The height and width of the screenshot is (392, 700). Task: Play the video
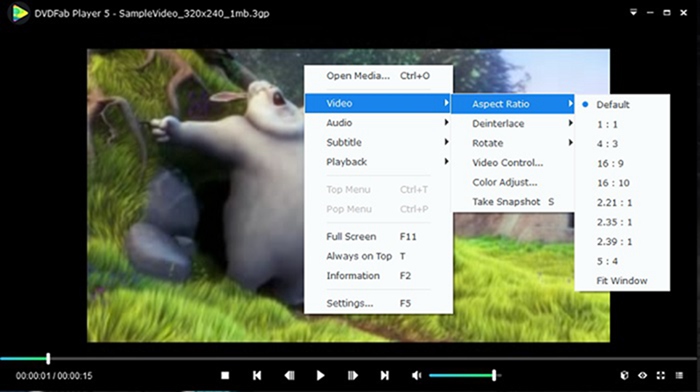tap(320, 375)
